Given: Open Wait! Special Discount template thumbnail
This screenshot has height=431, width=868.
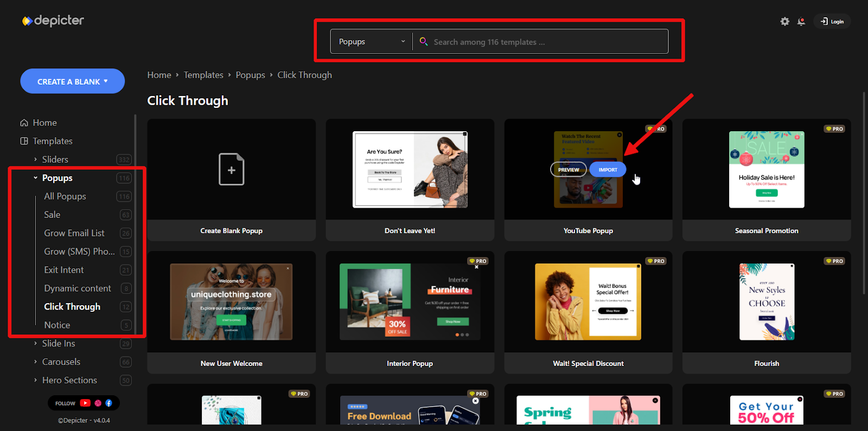Looking at the screenshot, I should pos(588,302).
